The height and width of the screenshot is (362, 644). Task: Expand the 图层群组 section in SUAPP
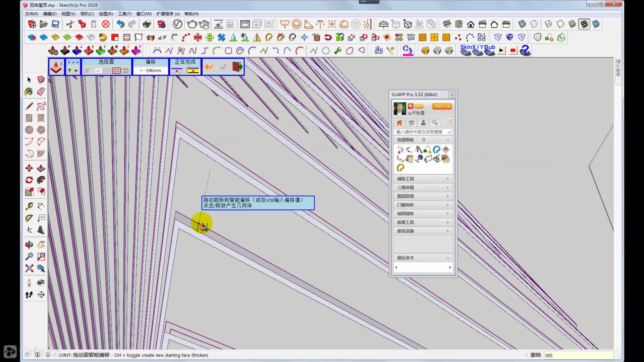tap(423, 196)
